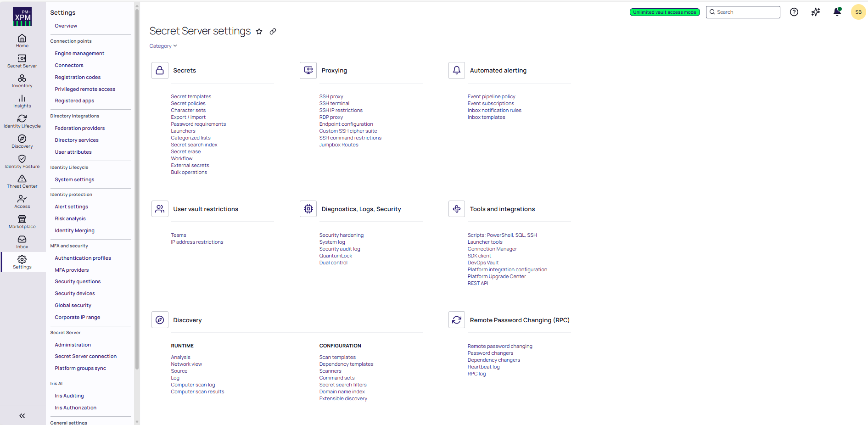This screenshot has height=425, width=868.
Task: Open the help question mark icon
Action: coord(794,12)
